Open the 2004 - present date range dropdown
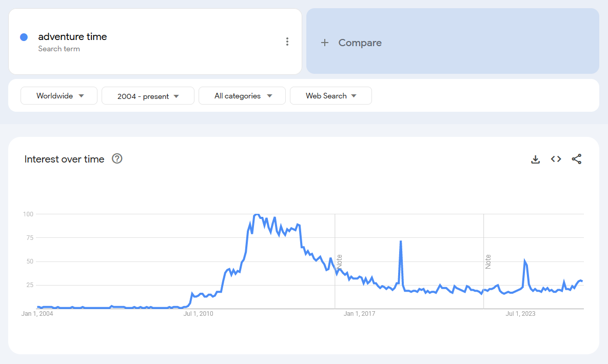Viewport: 608px width, 364px height. click(x=148, y=96)
